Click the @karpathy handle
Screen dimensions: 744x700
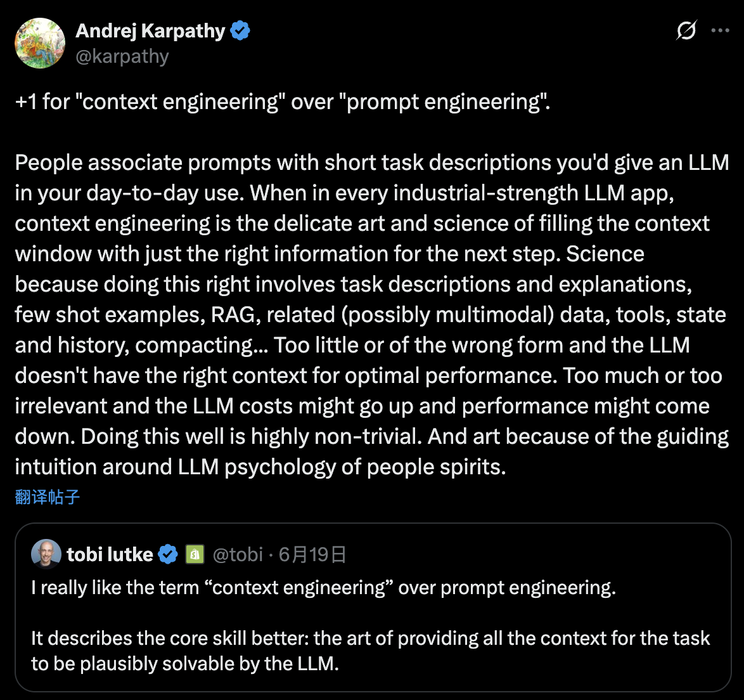coord(122,56)
